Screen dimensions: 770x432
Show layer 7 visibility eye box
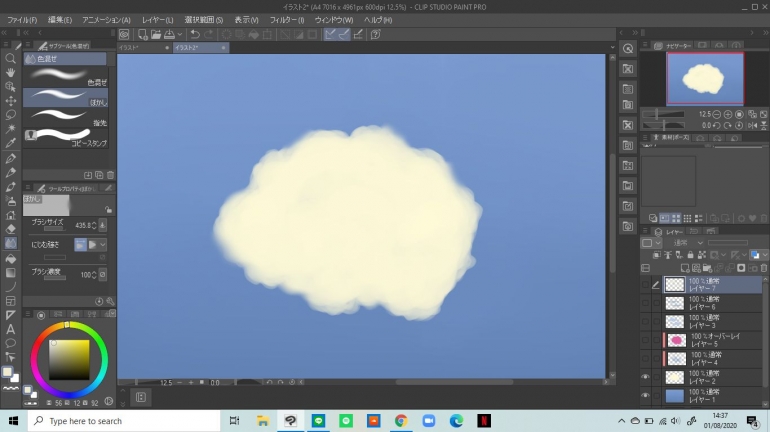(645, 285)
